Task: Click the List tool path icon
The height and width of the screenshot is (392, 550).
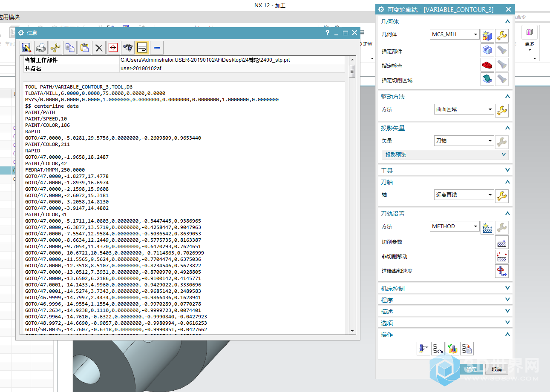Action: point(467,349)
